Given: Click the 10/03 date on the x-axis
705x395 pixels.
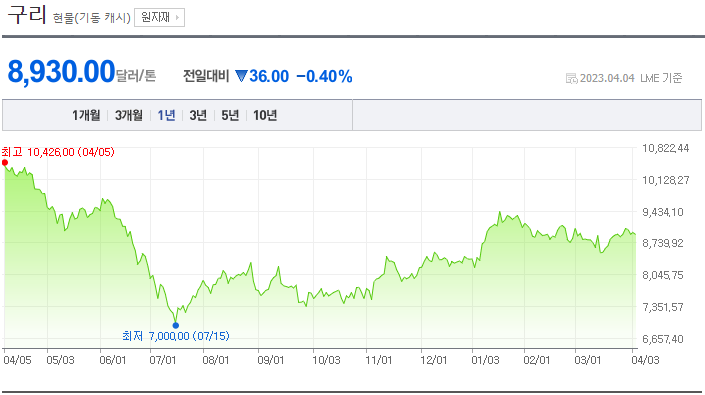Looking at the screenshot, I should tap(326, 360).
